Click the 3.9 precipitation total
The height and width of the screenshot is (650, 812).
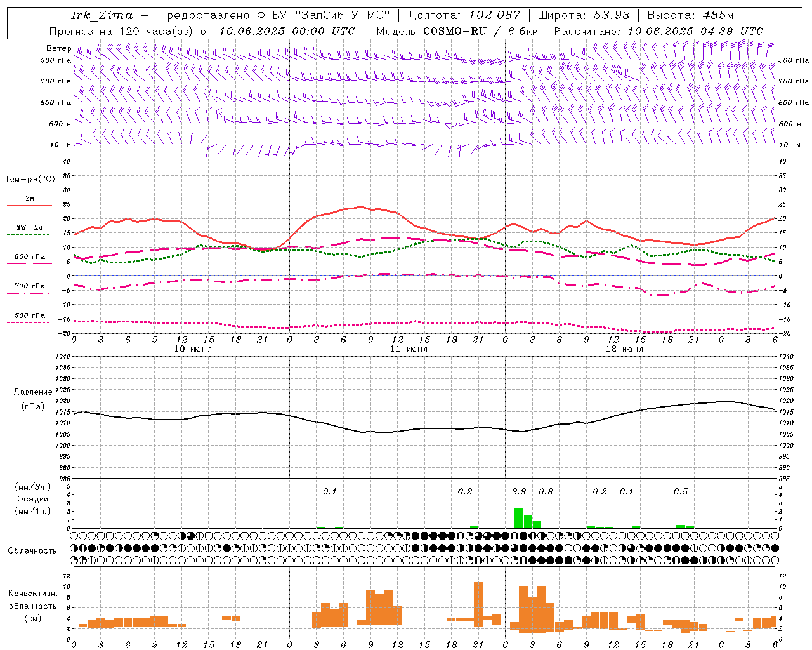tap(519, 492)
